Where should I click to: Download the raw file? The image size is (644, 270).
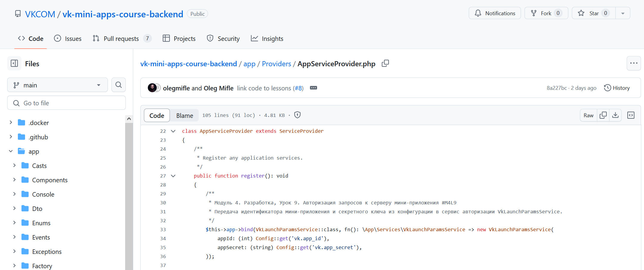(x=615, y=115)
